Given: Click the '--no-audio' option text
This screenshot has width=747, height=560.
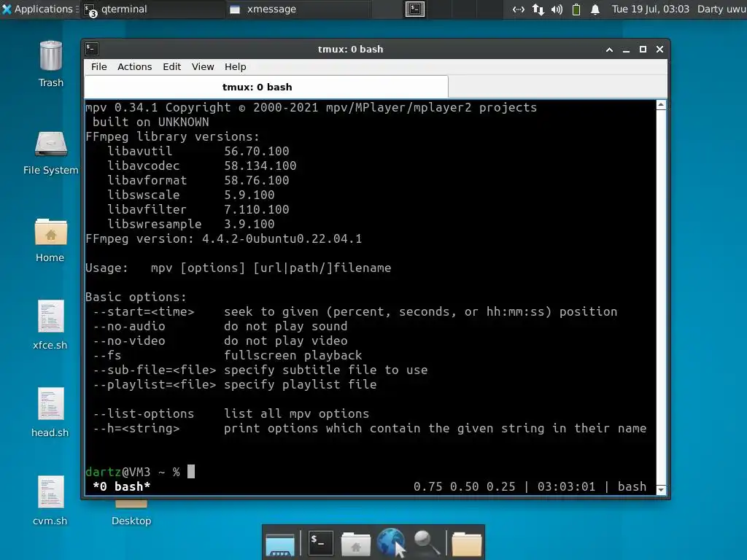Looking at the screenshot, I should tap(129, 326).
